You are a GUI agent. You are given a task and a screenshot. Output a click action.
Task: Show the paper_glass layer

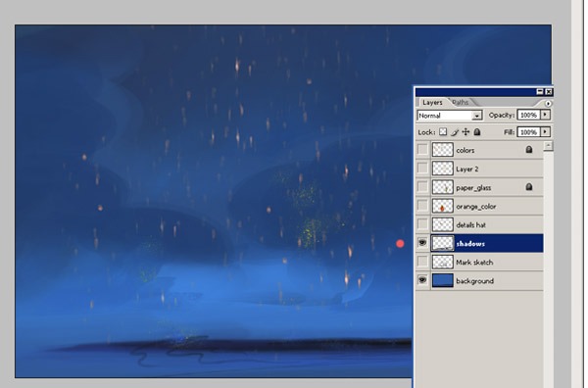422,187
